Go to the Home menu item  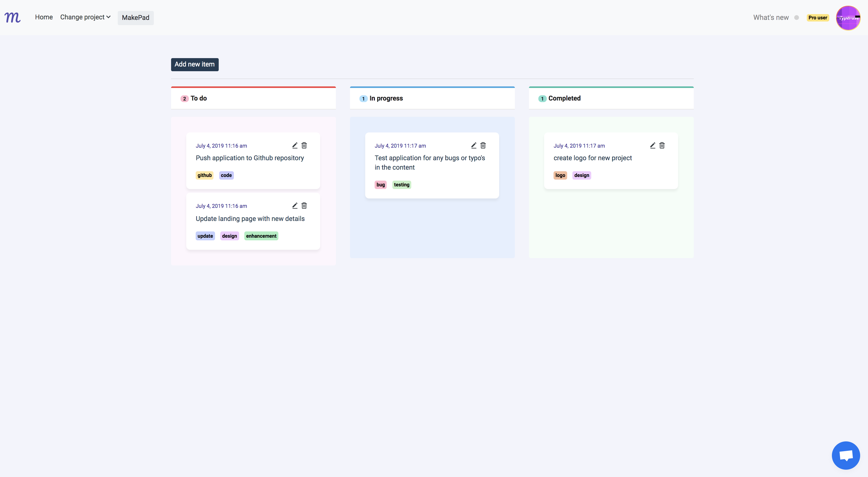[44, 17]
